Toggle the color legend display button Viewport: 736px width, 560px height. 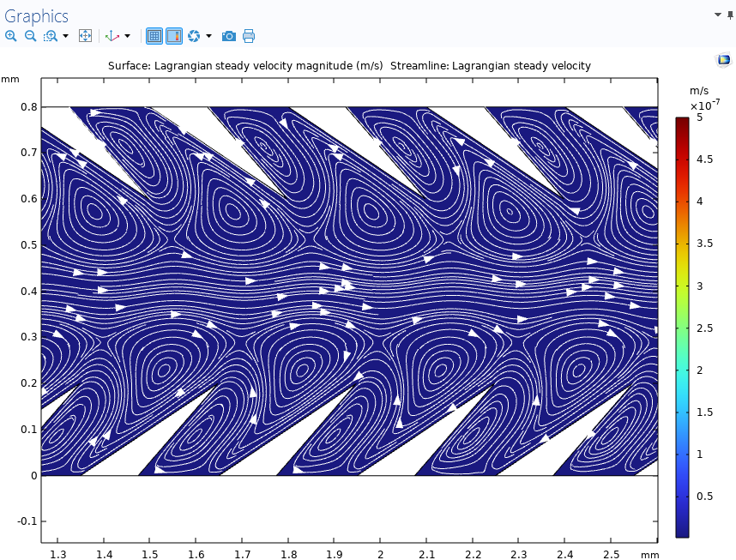[x=174, y=36]
